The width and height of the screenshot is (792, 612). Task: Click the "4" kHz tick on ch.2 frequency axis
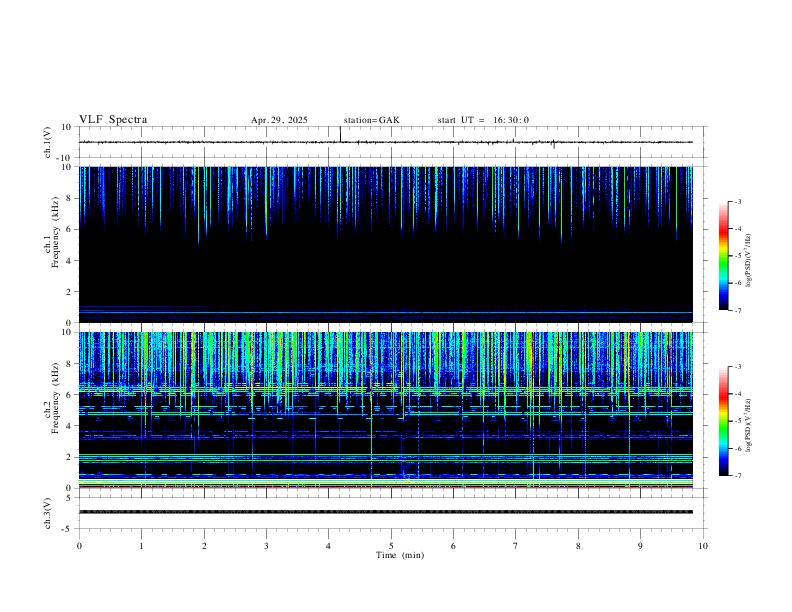(x=70, y=426)
